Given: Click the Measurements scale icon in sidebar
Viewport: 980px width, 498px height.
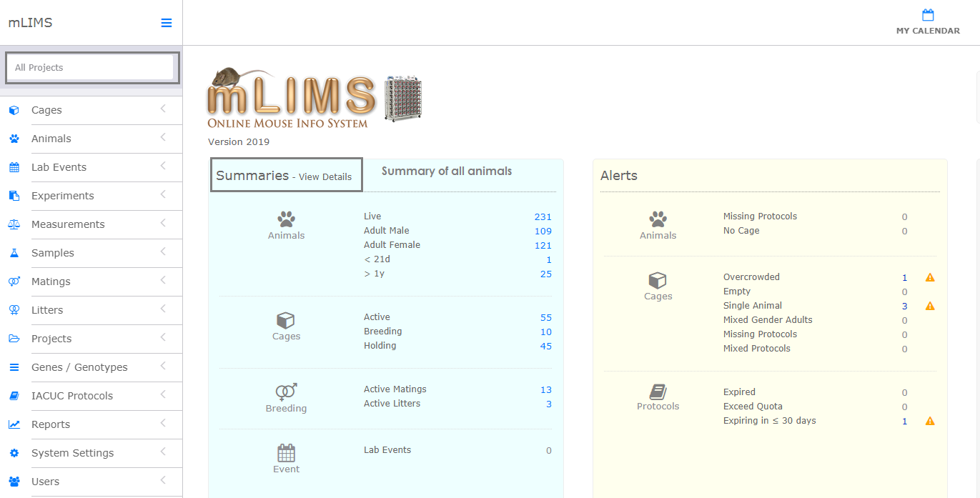Looking at the screenshot, I should (x=14, y=224).
